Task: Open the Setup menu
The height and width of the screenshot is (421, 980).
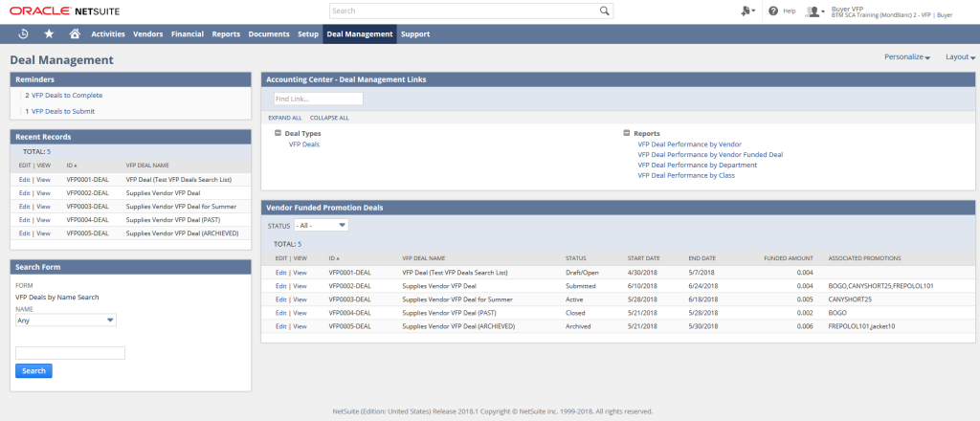Action: tap(308, 33)
